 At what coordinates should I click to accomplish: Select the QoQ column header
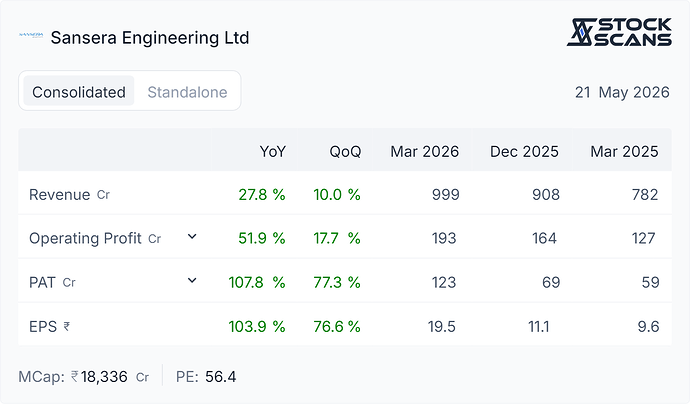click(x=345, y=151)
